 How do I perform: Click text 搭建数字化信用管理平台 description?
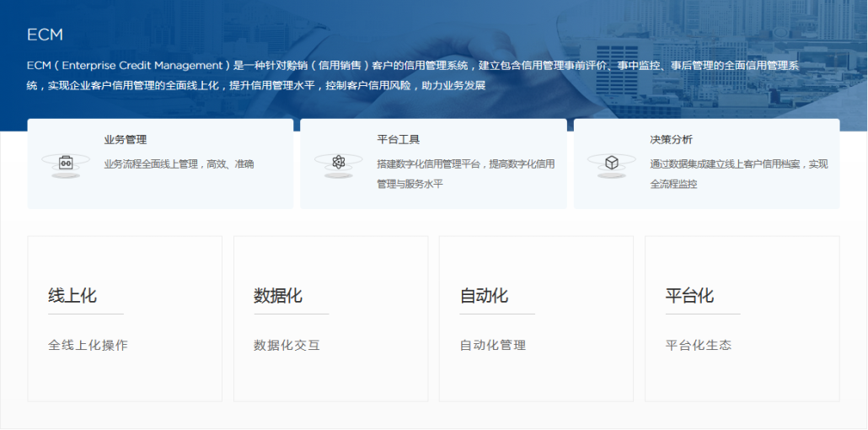466,174
